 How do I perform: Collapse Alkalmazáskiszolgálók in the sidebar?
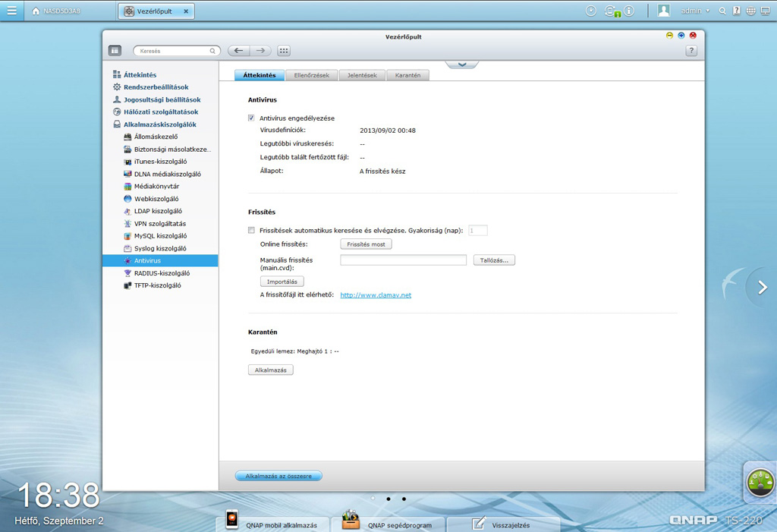click(x=159, y=124)
